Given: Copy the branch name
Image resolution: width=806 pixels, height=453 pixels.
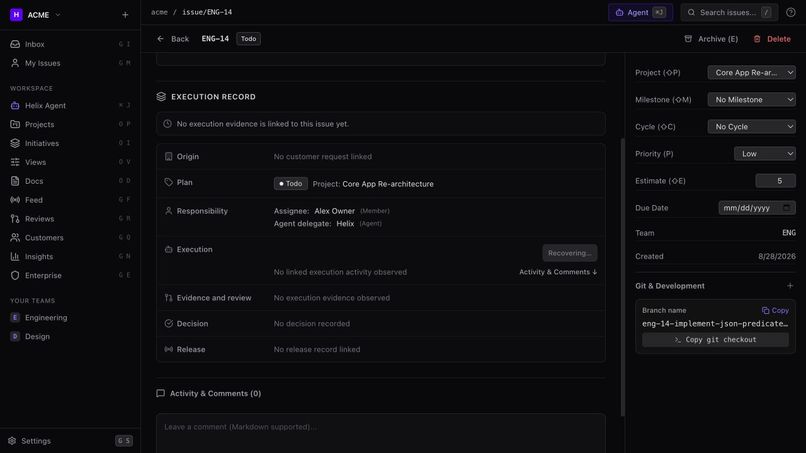Looking at the screenshot, I should [x=775, y=311].
